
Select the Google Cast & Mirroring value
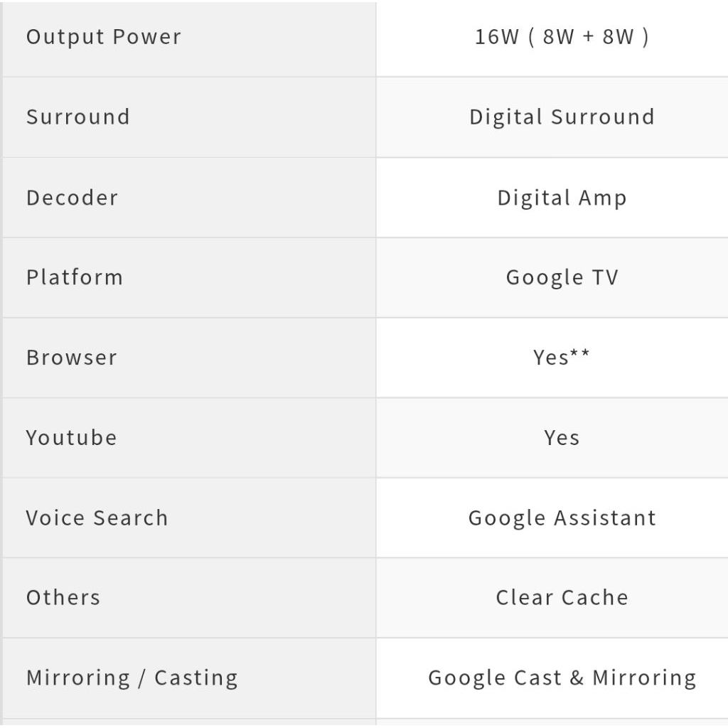[562, 678]
